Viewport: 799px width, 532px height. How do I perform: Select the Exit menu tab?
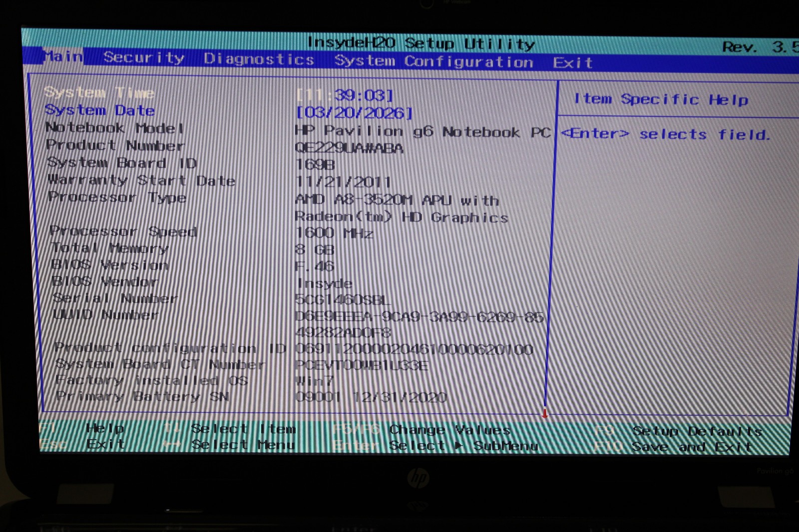pyautogui.click(x=572, y=63)
